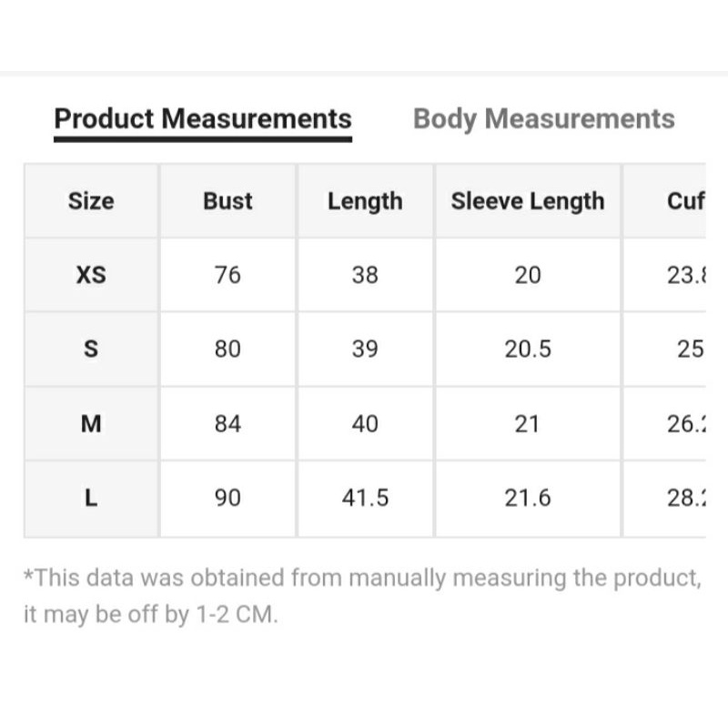Screen dimensions: 728x728
Task: Click the L length value 41.5
Action: click(365, 498)
